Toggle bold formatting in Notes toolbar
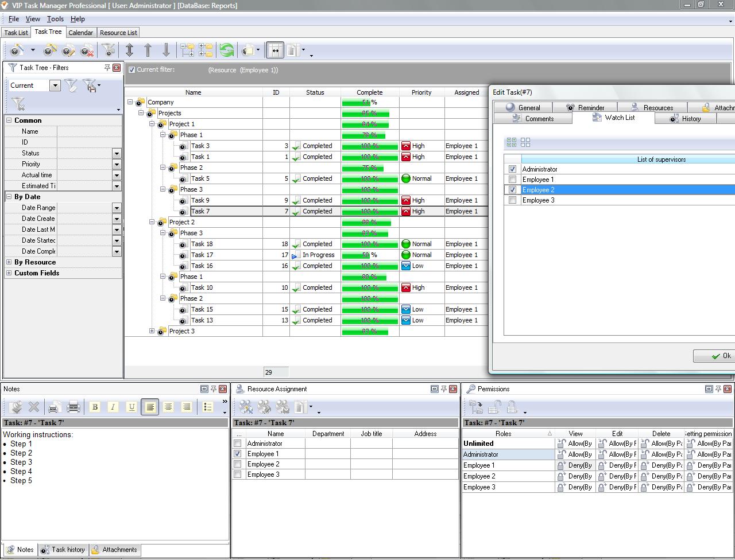 point(95,407)
